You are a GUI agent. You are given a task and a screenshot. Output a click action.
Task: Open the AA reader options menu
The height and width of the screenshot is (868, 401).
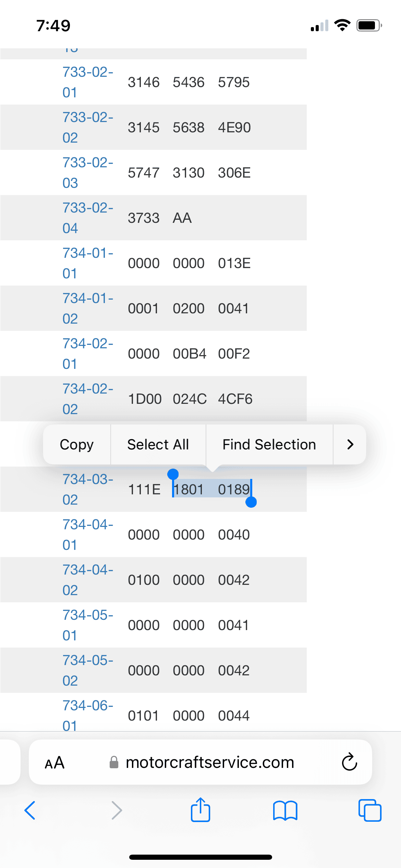tap(54, 763)
